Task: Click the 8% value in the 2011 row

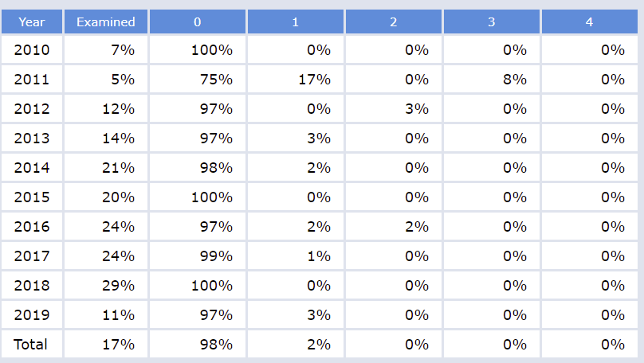Action: click(514, 80)
